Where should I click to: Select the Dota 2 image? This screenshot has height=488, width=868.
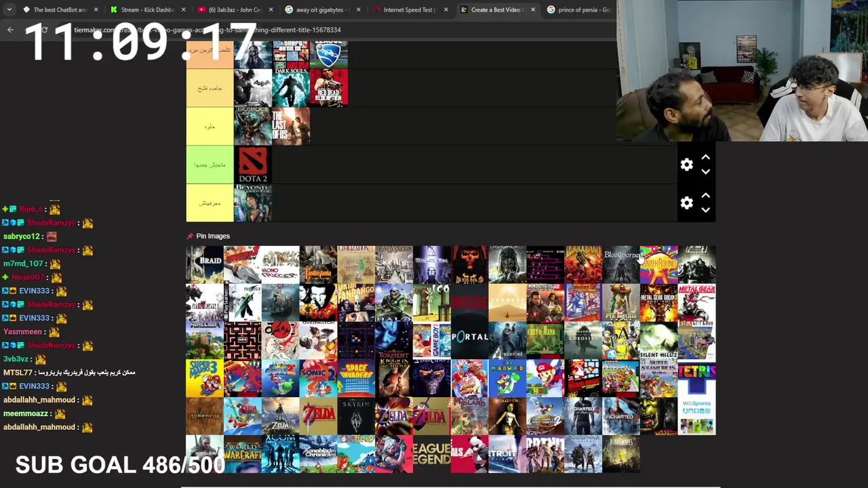click(x=253, y=165)
